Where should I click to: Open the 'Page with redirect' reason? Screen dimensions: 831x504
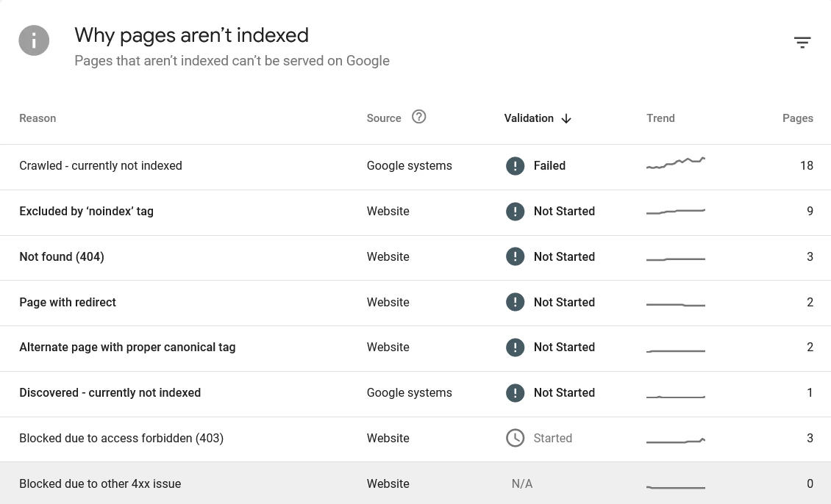click(68, 302)
